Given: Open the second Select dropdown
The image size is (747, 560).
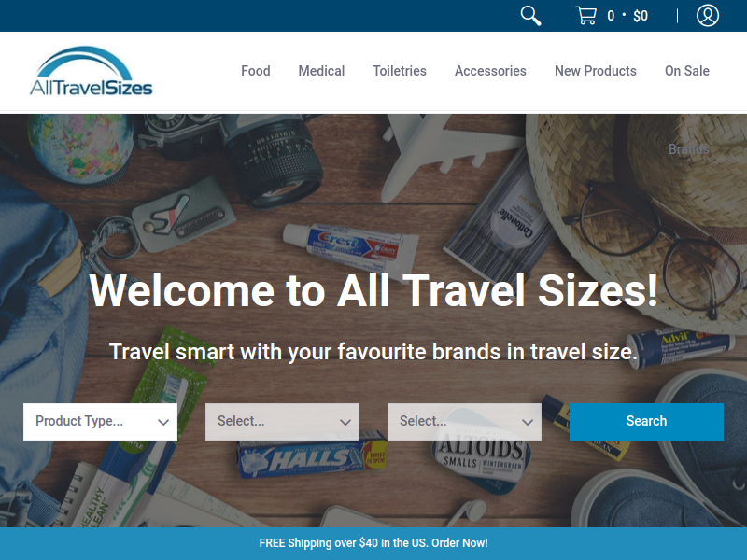Looking at the screenshot, I should click(282, 422).
